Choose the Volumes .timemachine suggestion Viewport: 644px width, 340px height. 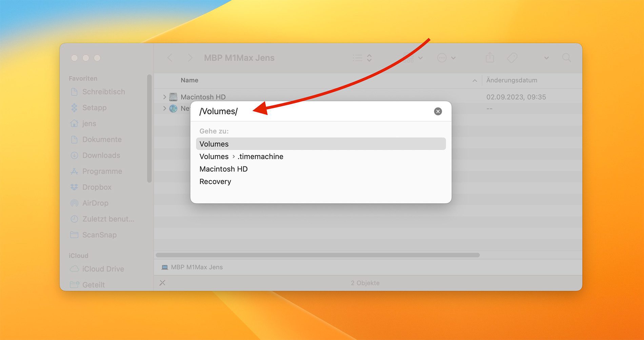(241, 157)
